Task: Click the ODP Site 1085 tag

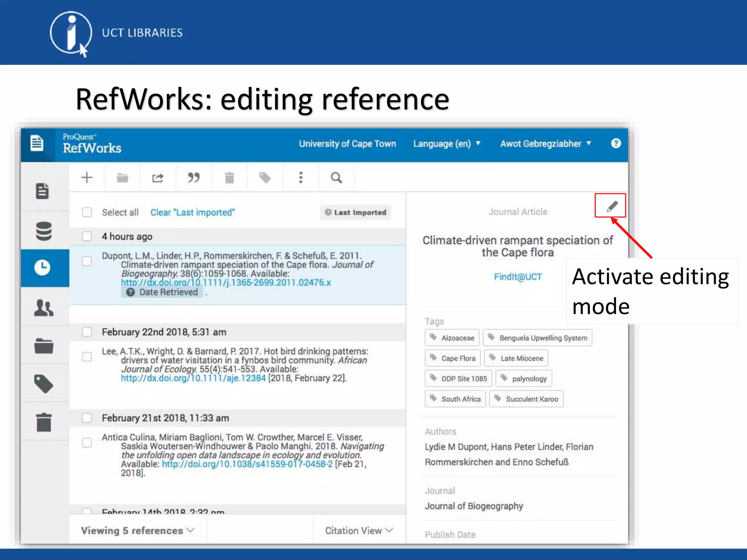Action: (x=458, y=378)
